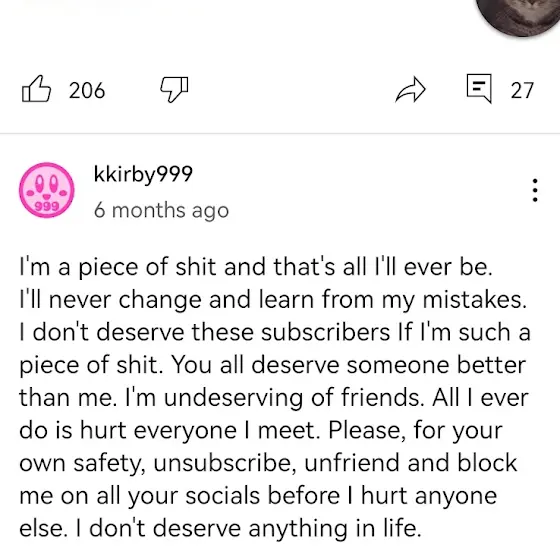Click the horizontal divider below the action bar
This screenshot has height=560, width=560.
(280, 133)
